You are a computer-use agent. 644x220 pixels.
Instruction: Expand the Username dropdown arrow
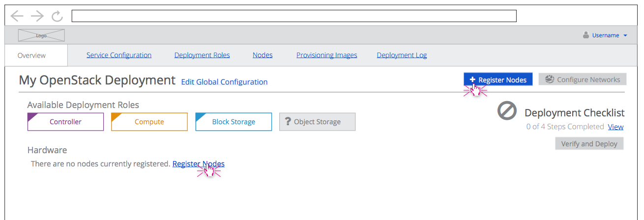[625, 36]
